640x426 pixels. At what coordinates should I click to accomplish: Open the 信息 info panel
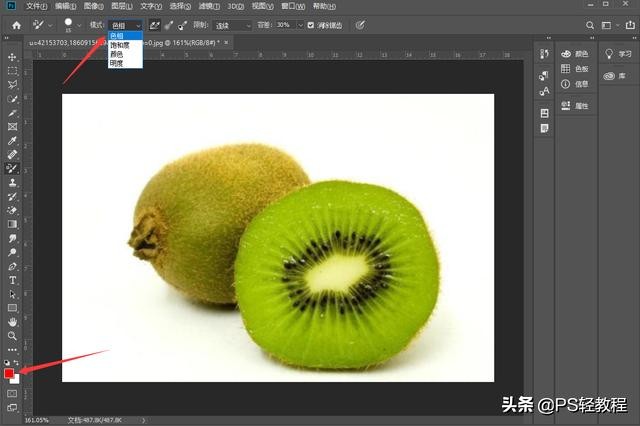point(575,84)
